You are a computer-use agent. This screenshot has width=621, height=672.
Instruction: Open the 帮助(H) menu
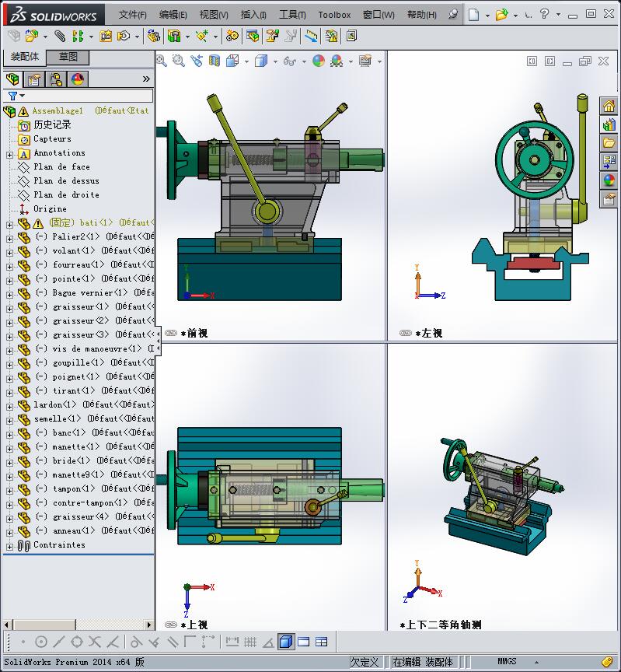tap(422, 15)
